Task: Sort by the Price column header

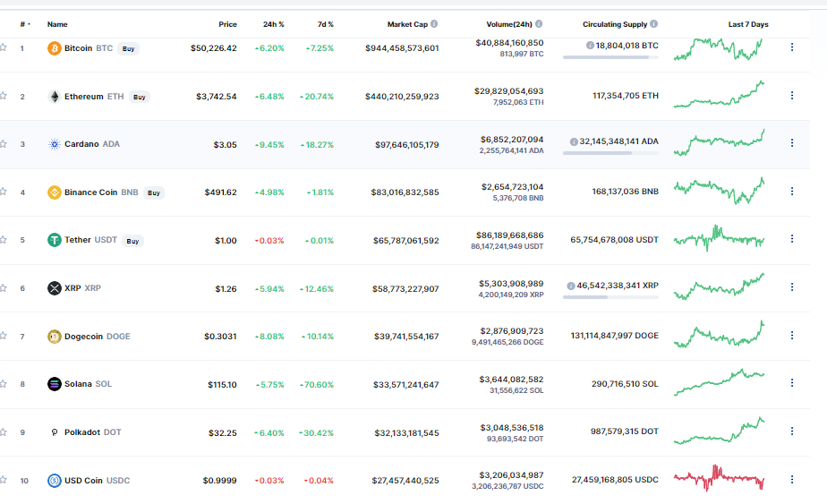Action: [228, 24]
